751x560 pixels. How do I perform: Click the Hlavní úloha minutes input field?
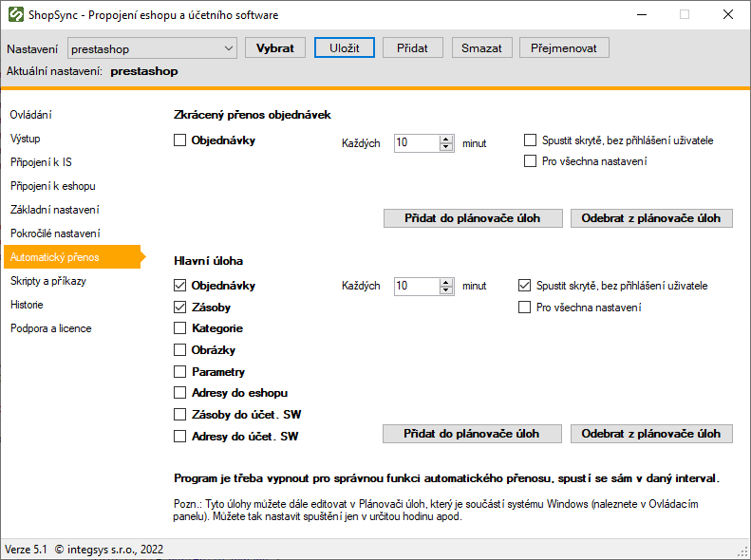(416, 286)
